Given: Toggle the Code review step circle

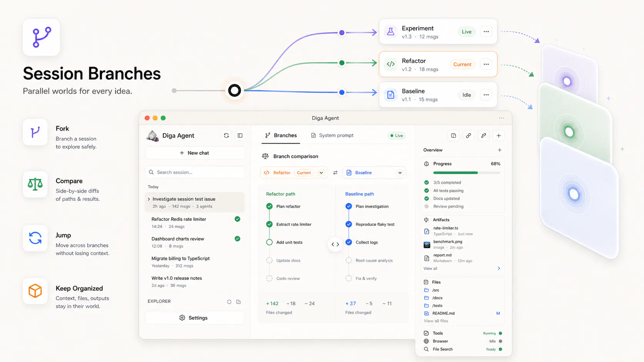Looking at the screenshot, I should (269, 279).
